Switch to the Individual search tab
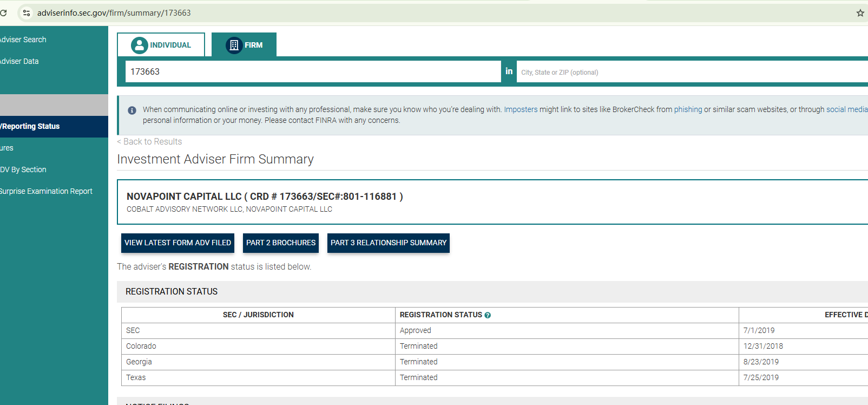This screenshot has height=405, width=868. click(161, 45)
